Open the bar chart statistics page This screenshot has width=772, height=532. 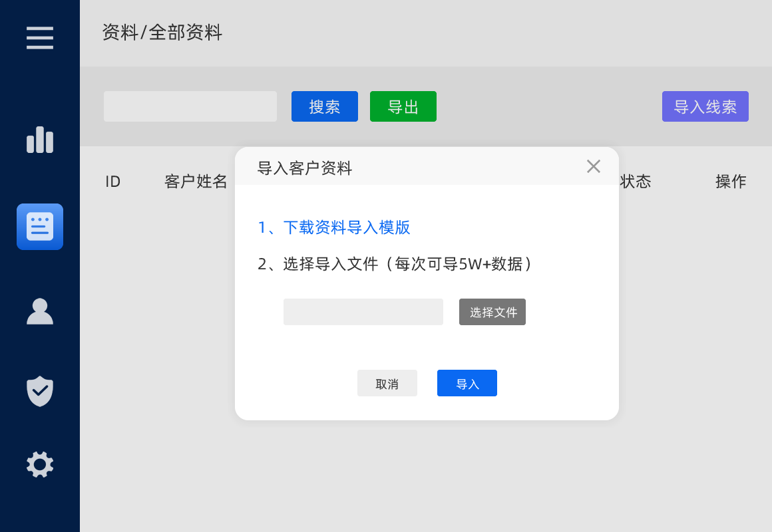[x=40, y=140]
